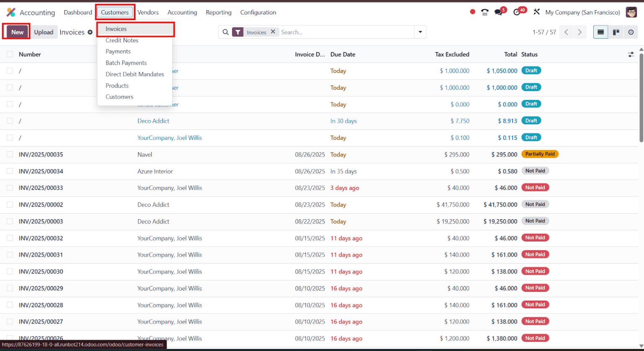
Task: Expand the search filter dropdown
Action: pos(420,32)
